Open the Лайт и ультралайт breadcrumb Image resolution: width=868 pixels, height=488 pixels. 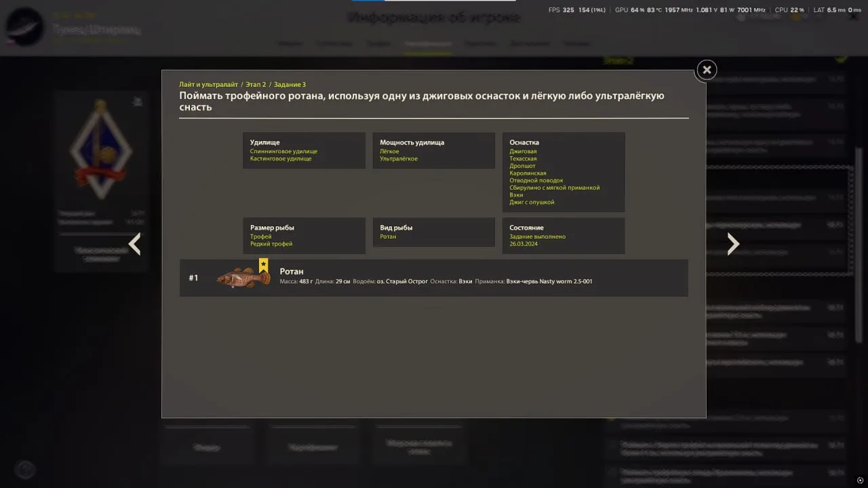pos(208,85)
